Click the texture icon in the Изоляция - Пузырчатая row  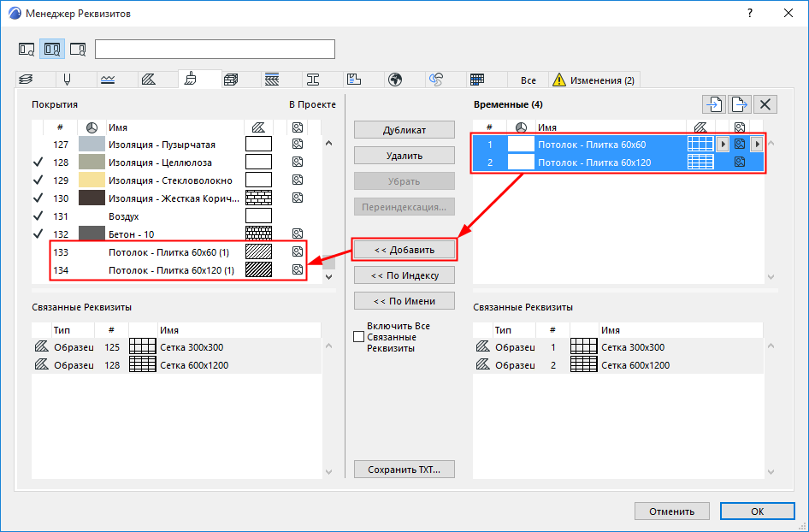[x=298, y=144]
